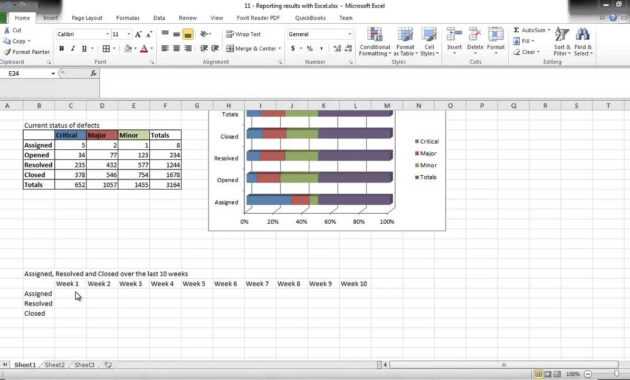Viewport: 630px width, 380px height.
Task: Switch to the Page Layout tab
Action: (87, 18)
